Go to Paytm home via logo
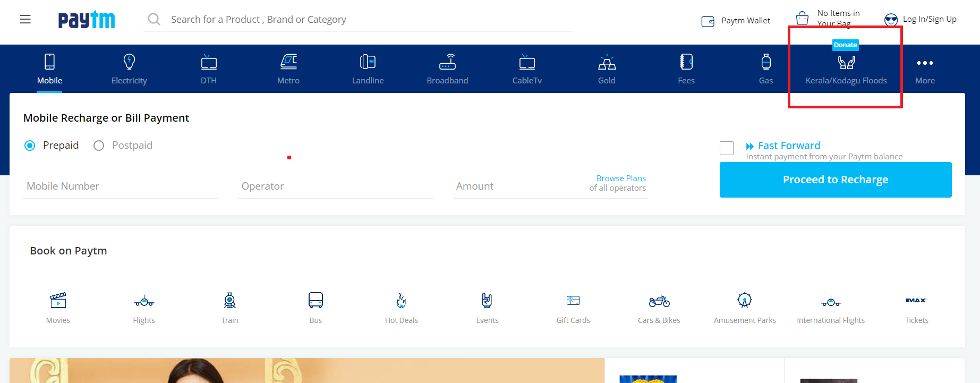980x383 pixels. point(87,20)
